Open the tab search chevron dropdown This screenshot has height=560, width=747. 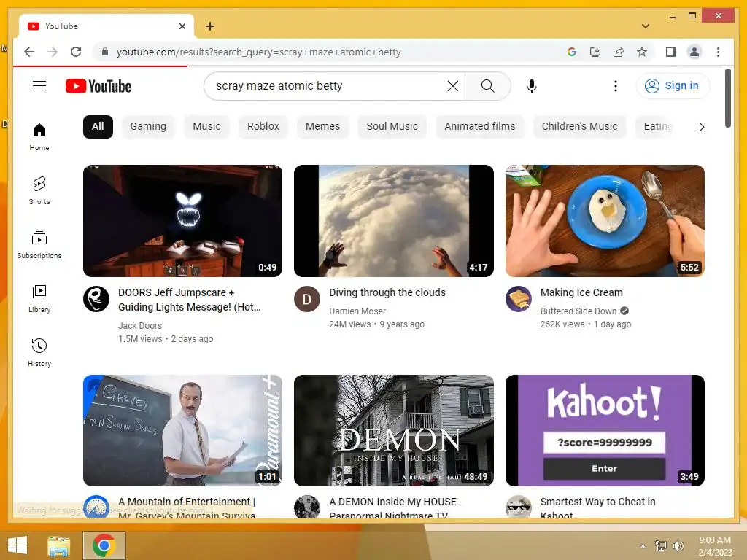(646, 26)
